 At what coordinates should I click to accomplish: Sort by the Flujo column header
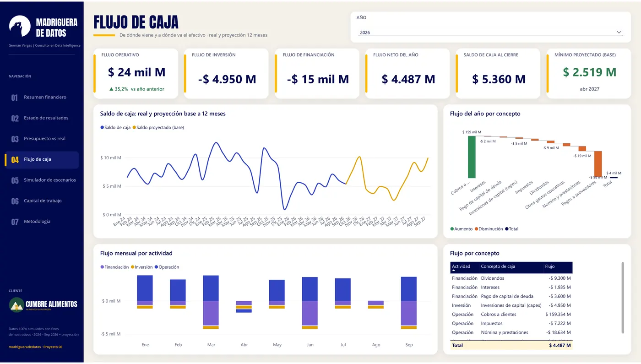549,266
